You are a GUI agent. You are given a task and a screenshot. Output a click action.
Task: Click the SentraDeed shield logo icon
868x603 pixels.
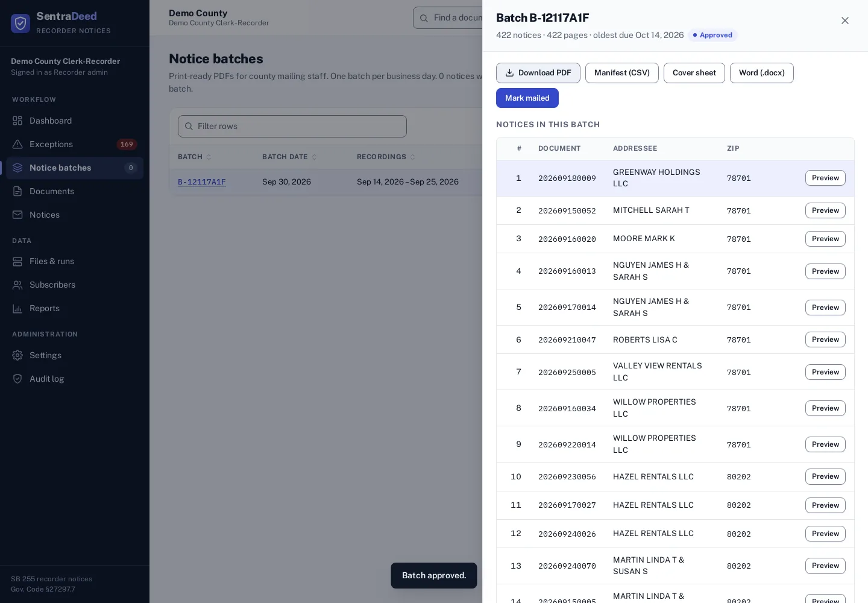coord(20,23)
